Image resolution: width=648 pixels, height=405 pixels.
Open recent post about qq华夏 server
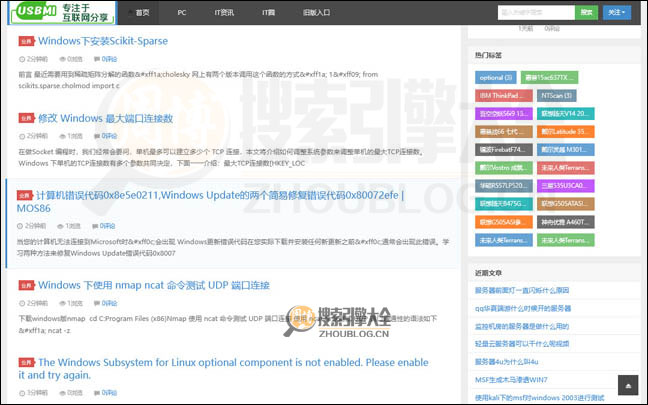point(523,309)
